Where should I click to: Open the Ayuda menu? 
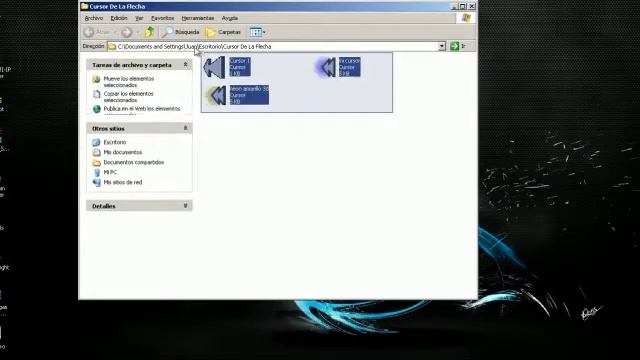(230, 18)
